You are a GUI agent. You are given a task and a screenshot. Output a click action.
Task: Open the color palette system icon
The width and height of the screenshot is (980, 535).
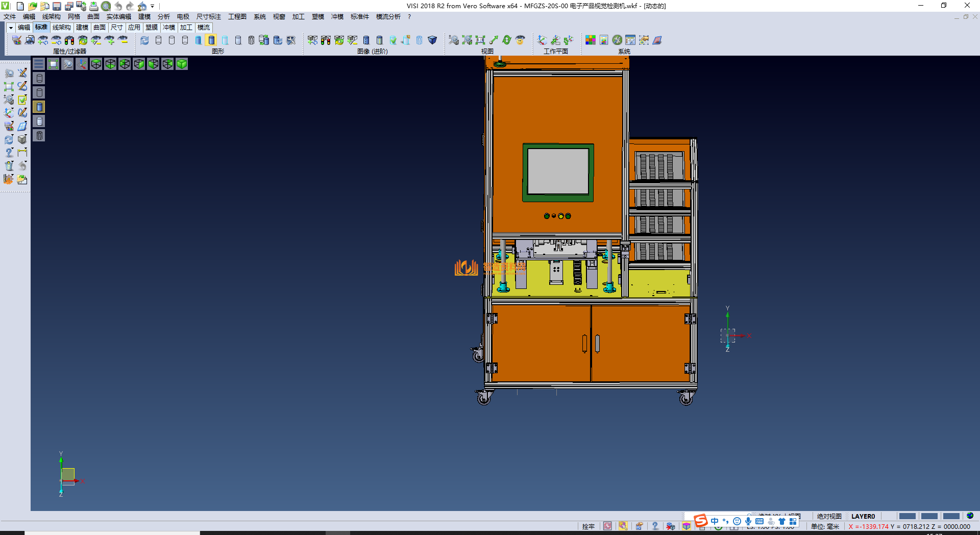590,40
